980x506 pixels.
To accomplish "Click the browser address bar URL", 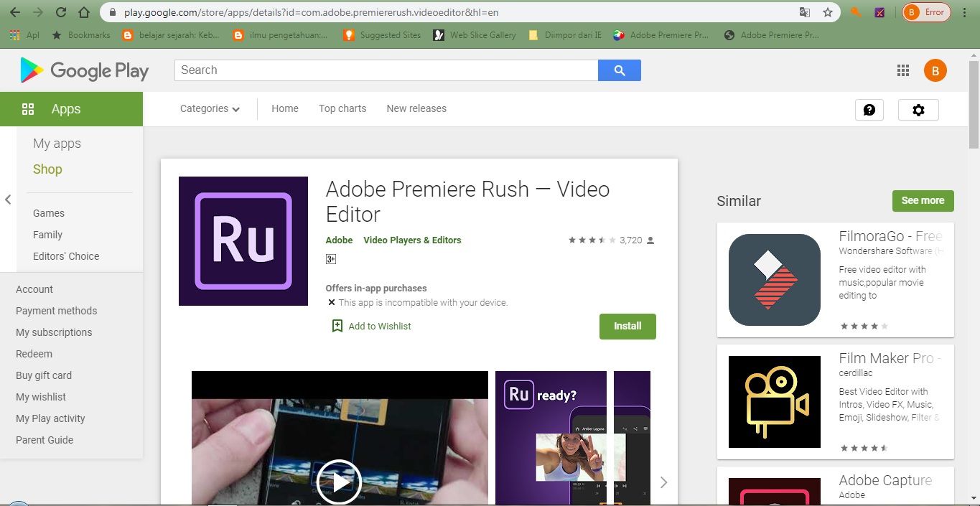I will [311, 13].
